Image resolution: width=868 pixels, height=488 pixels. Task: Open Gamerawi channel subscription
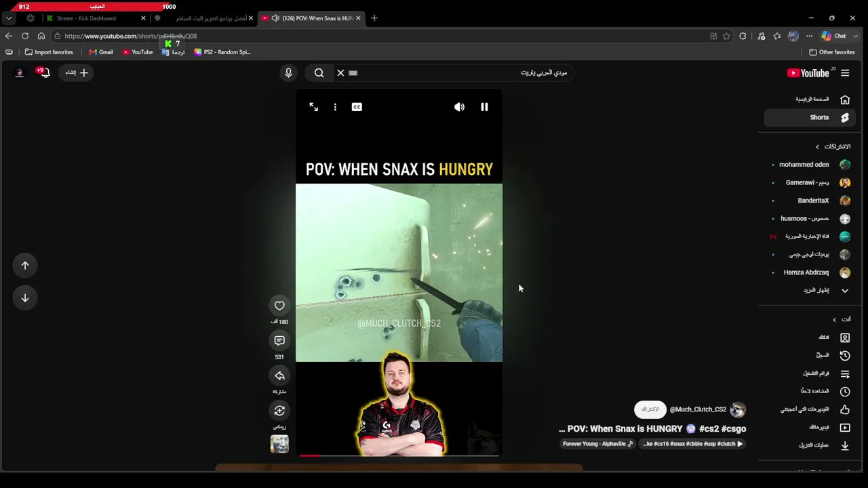(810, 182)
